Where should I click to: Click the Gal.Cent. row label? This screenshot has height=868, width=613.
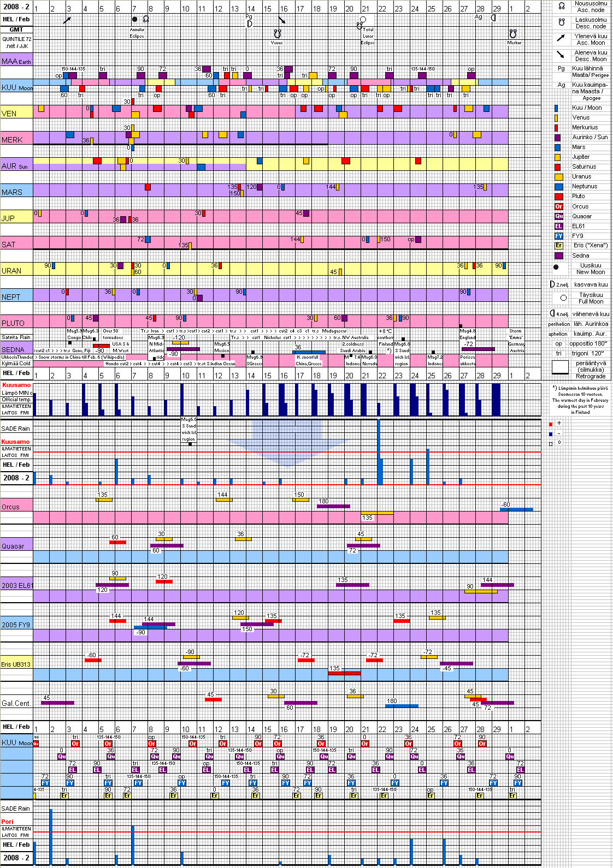[16, 703]
